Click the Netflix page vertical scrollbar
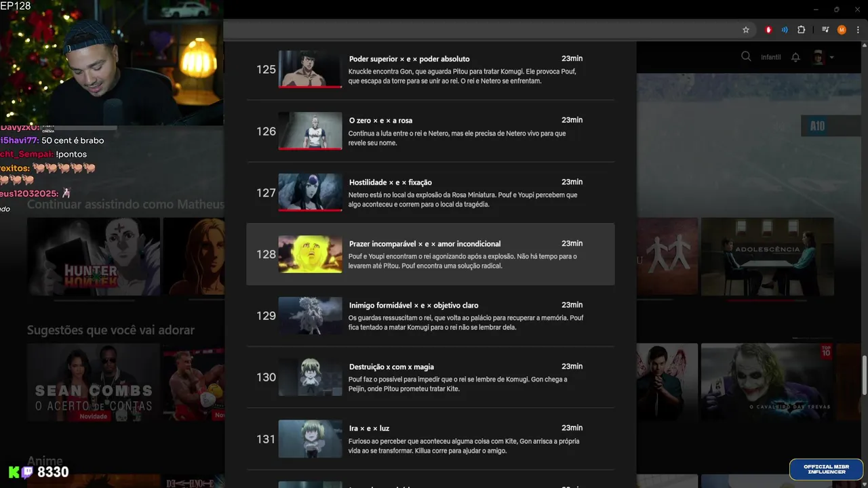Screen dimensions: 868x488 pos(864,375)
